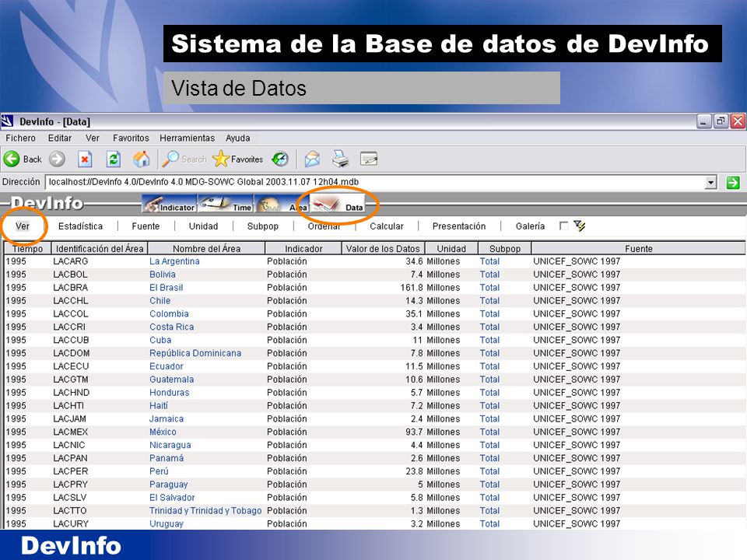747x560 pixels.
Task: Open the La Argentina link
Action: click(174, 261)
